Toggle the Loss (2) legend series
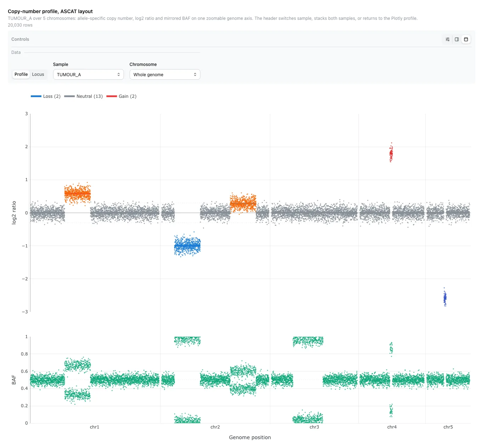The width and height of the screenshot is (483, 448). pos(46,96)
